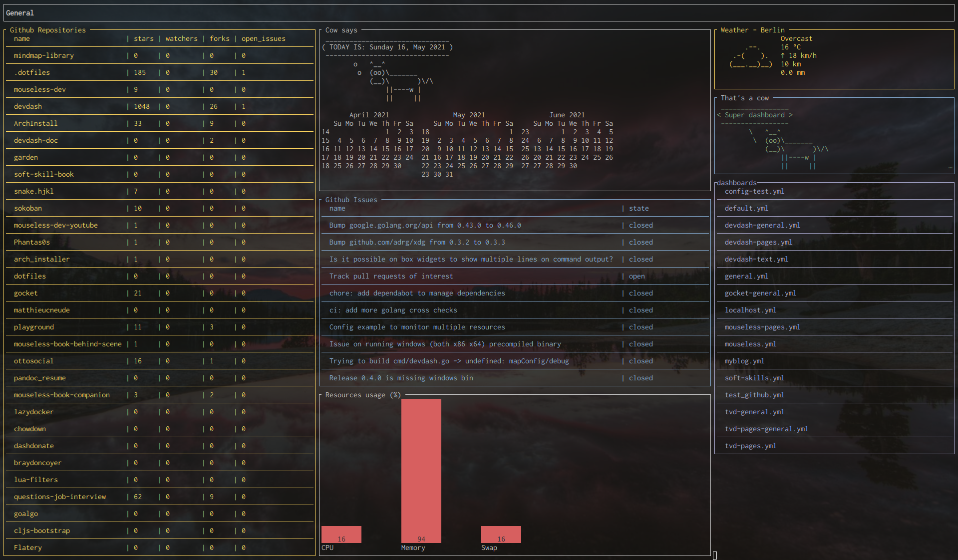Click the 'Super dashboard' cow speech text
Viewport: 958px width, 560px height.
(755, 115)
